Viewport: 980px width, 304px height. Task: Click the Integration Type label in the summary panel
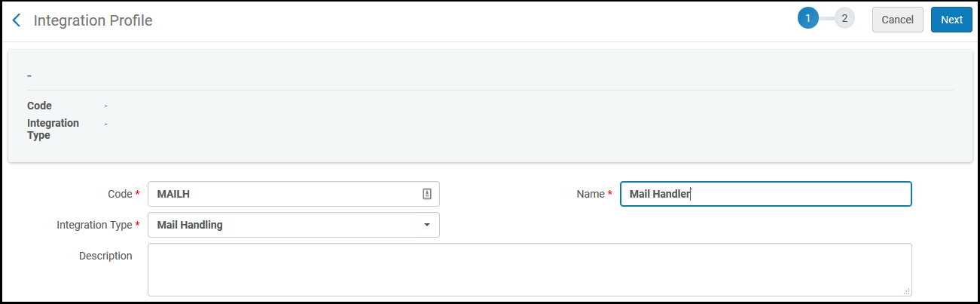click(x=53, y=129)
